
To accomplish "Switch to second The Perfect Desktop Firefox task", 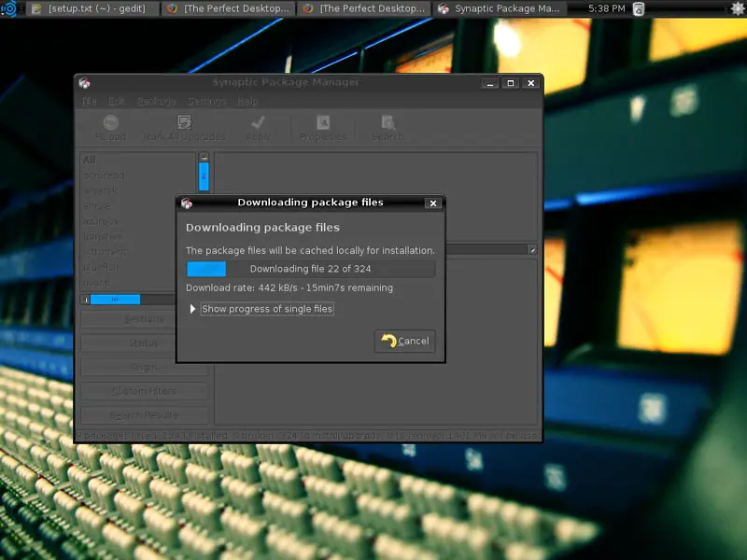I will pos(365,8).
